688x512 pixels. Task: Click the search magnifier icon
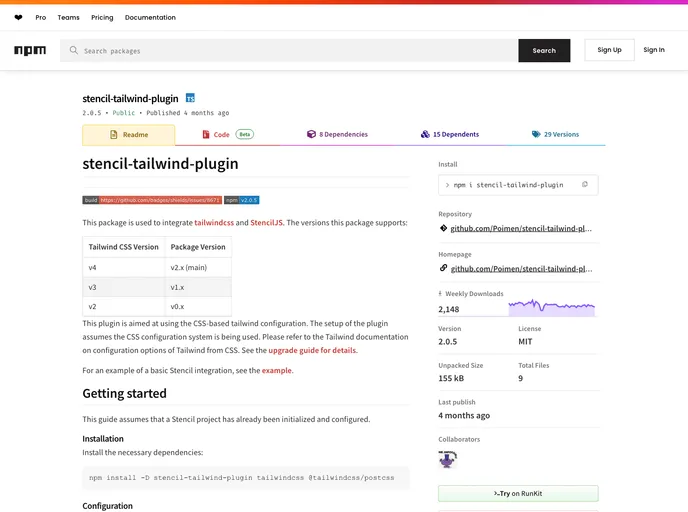74,50
